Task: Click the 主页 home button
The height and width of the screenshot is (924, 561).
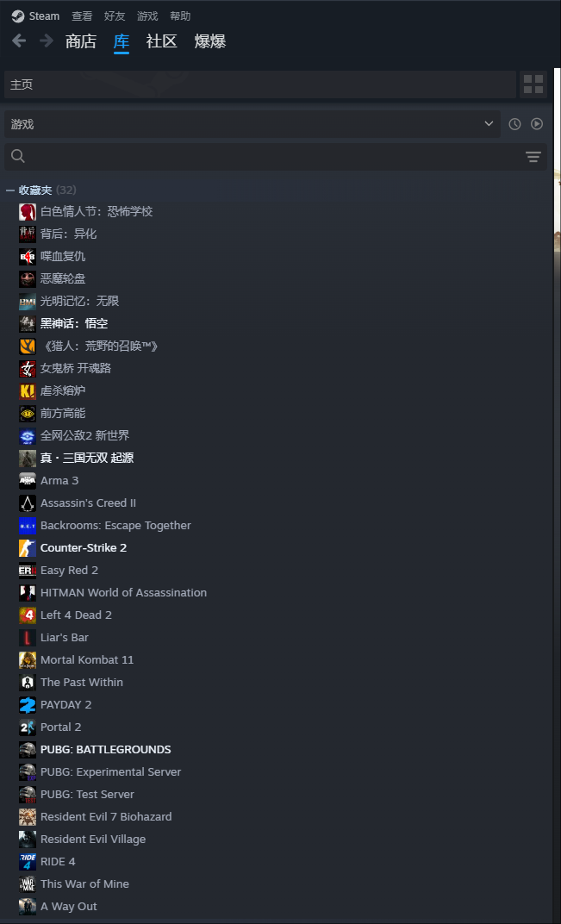Action: point(260,84)
